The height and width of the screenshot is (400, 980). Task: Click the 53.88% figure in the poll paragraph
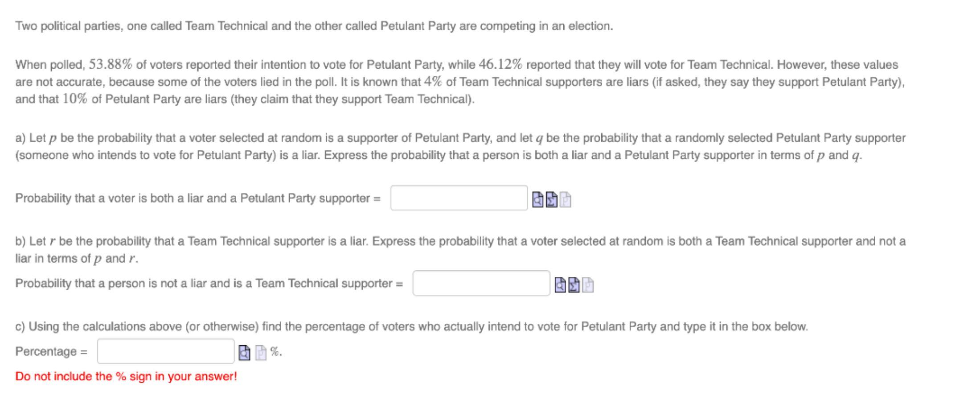[111, 65]
